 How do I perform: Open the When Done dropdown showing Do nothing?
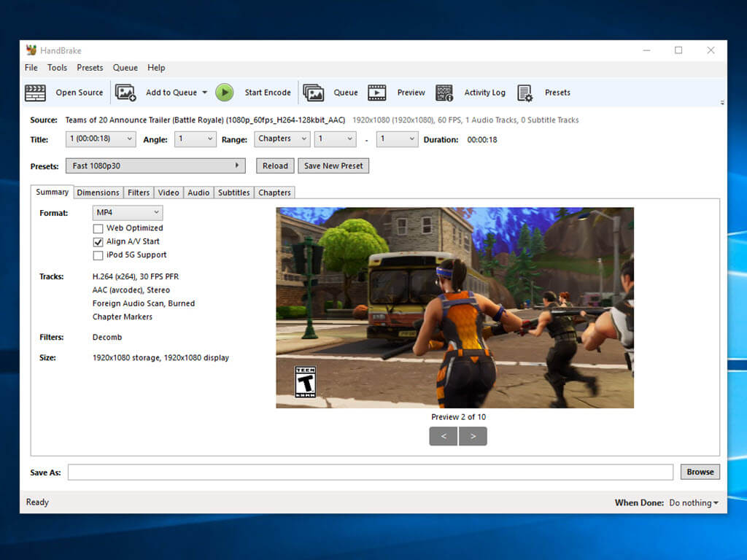pyautogui.click(x=694, y=503)
